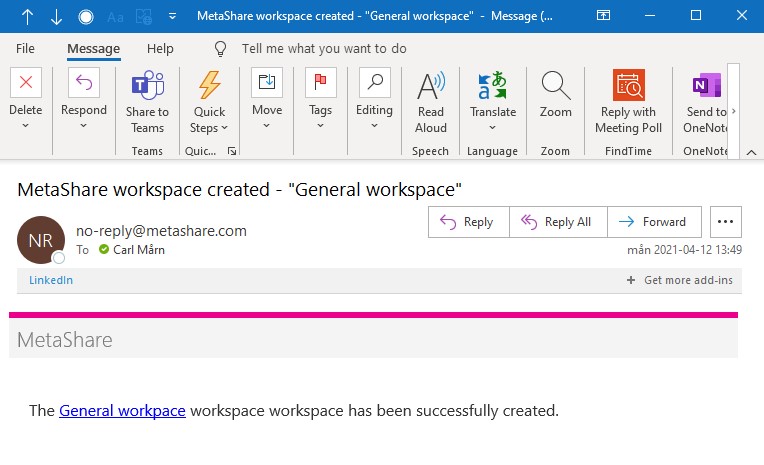Click recipient Carl Mårn
The width and height of the screenshot is (764, 465).
pyautogui.click(x=139, y=250)
